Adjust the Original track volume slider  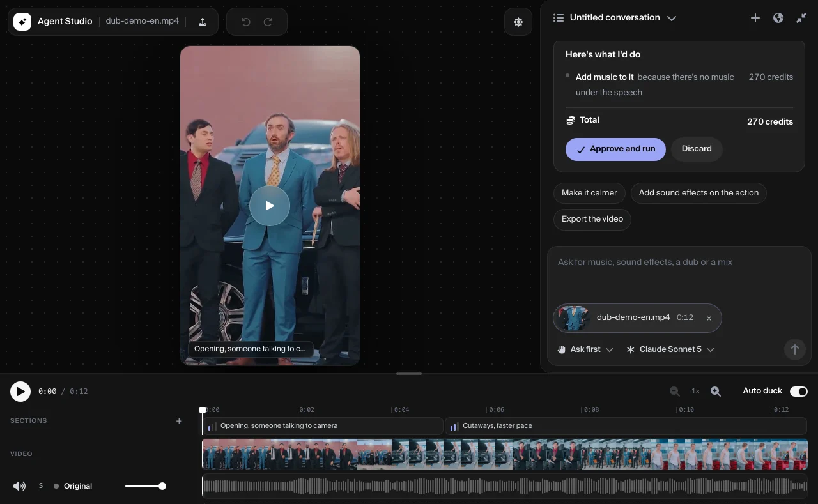point(144,486)
